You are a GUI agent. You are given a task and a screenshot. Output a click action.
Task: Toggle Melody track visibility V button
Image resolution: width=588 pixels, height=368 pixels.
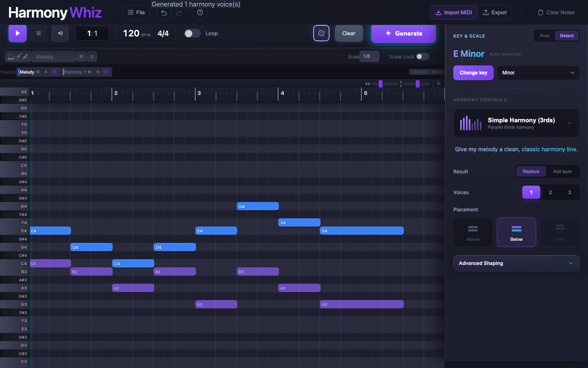point(54,72)
